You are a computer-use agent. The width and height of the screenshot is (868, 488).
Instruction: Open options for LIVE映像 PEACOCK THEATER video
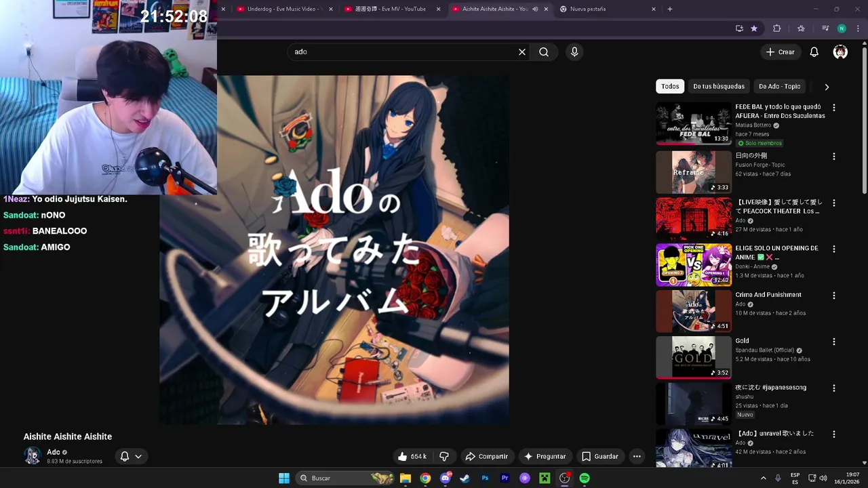pos(834,203)
